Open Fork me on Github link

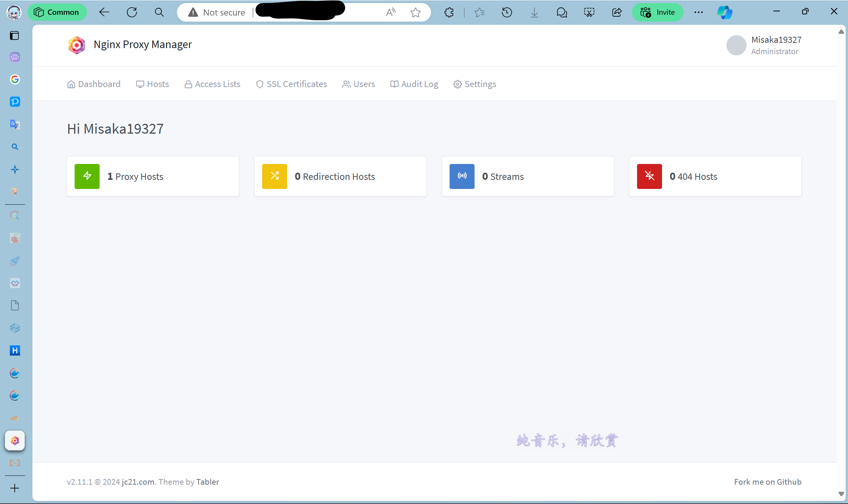(768, 482)
